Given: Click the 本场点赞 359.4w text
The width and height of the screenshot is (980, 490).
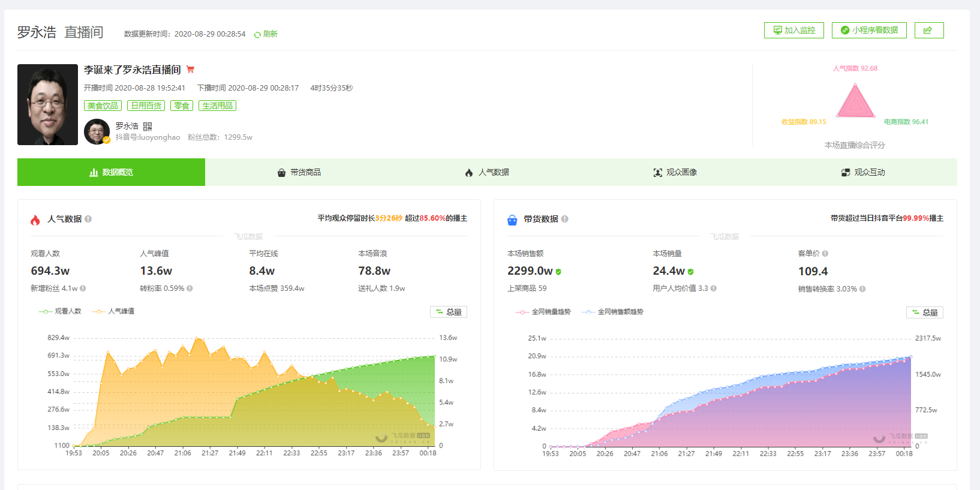Looking at the screenshot, I should [276, 288].
